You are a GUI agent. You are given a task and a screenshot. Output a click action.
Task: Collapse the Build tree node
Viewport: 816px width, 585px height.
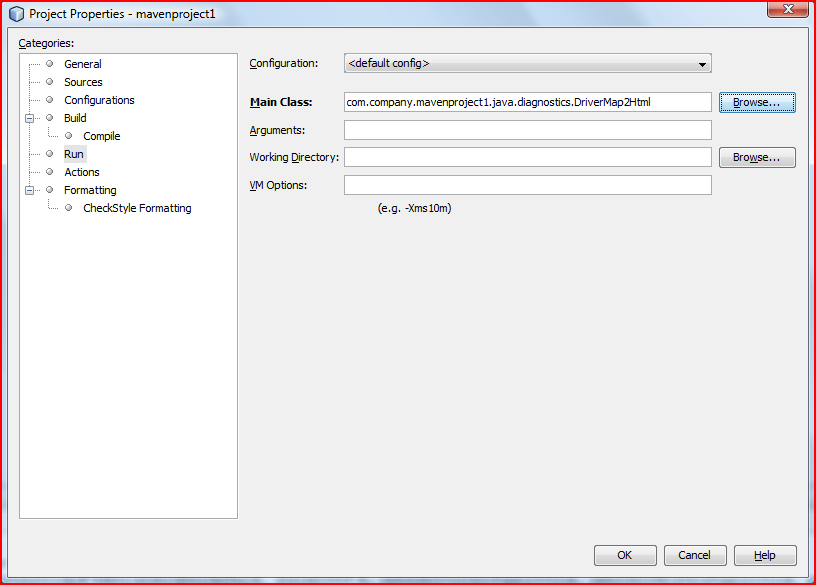[30, 118]
